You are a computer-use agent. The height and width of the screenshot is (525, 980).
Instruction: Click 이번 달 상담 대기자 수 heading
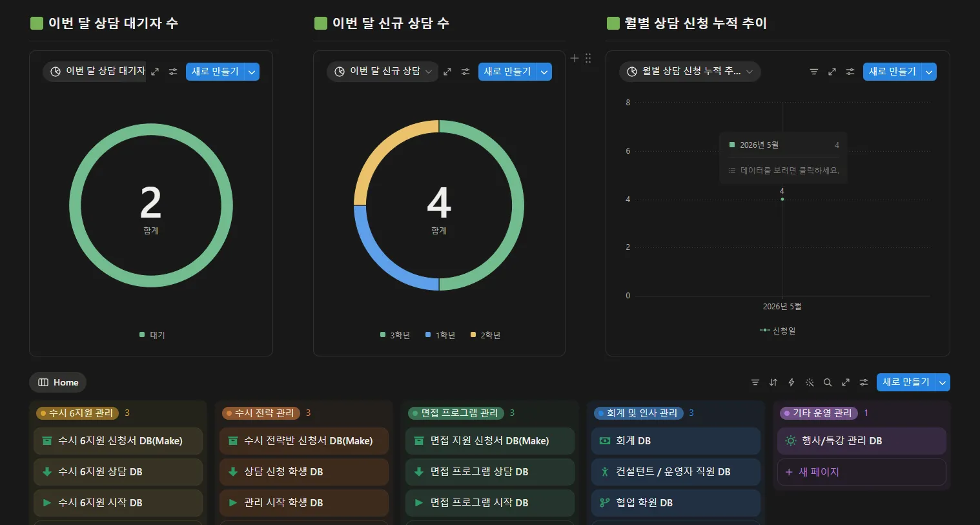point(113,23)
